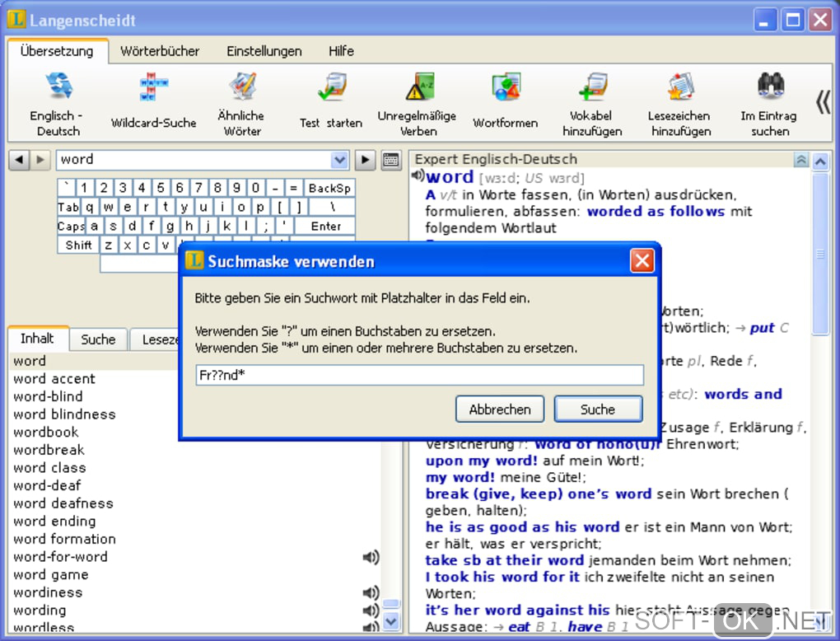
Task: Toggle on-screen keyboard icon
Action: pyautogui.click(x=391, y=160)
